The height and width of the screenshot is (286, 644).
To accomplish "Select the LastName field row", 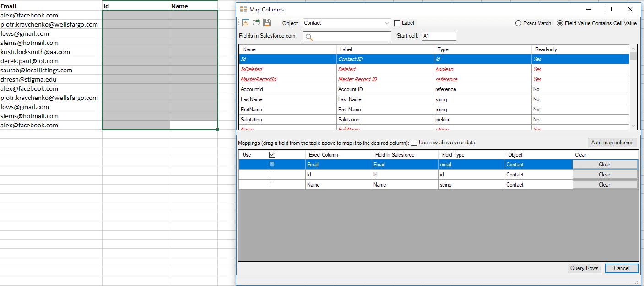I will click(434, 99).
